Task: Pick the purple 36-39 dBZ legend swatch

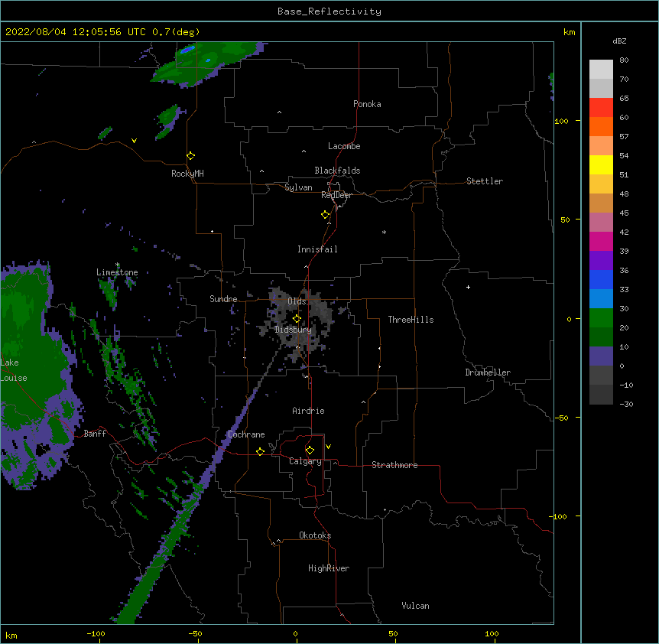Action: (x=601, y=261)
